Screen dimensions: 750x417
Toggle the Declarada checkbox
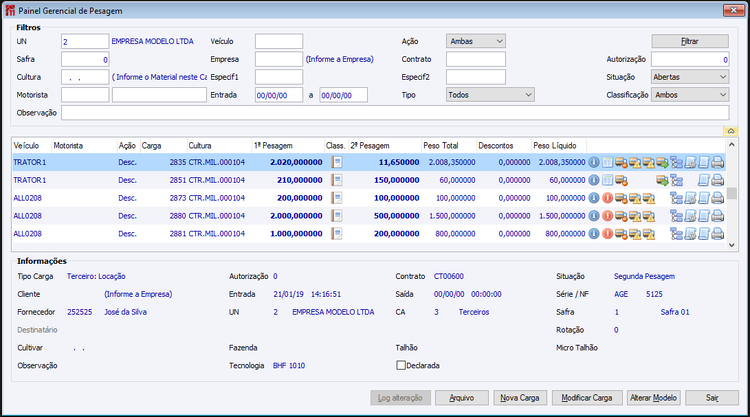pyautogui.click(x=401, y=365)
